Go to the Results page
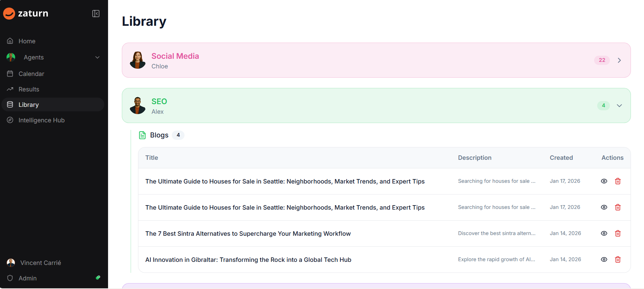This screenshot has width=644, height=289. coord(29,89)
